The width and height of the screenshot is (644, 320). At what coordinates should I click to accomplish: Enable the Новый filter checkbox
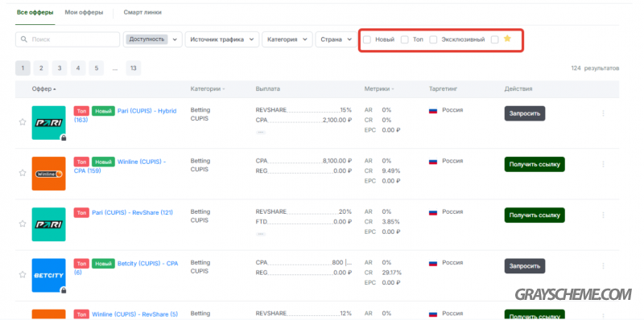pyautogui.click(x=367, y=39)
